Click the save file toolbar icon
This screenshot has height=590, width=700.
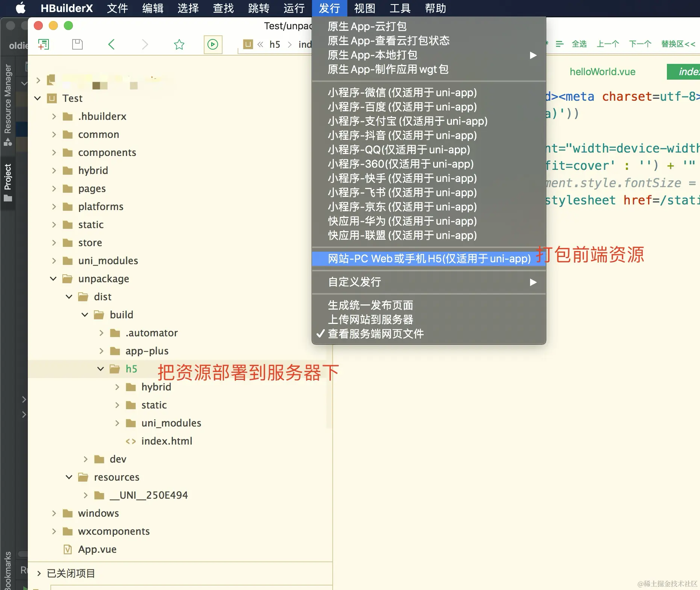click(77, 44)
